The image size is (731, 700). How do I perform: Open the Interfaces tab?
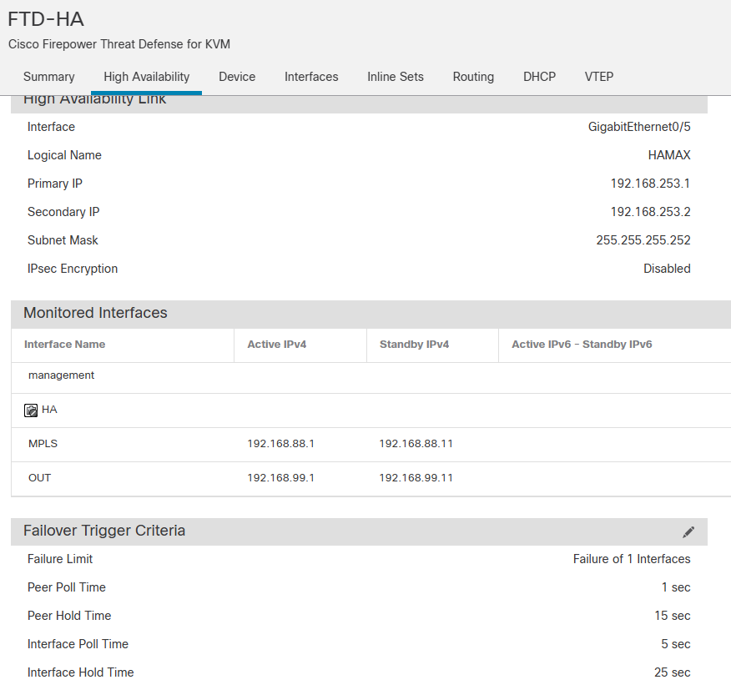311,77
